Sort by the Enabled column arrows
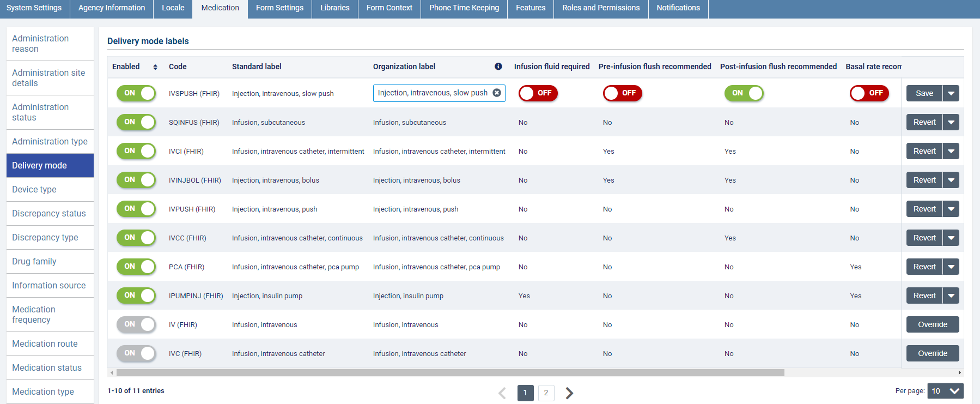The width and height of the screenshot is (980, 404). pos(155,67)
